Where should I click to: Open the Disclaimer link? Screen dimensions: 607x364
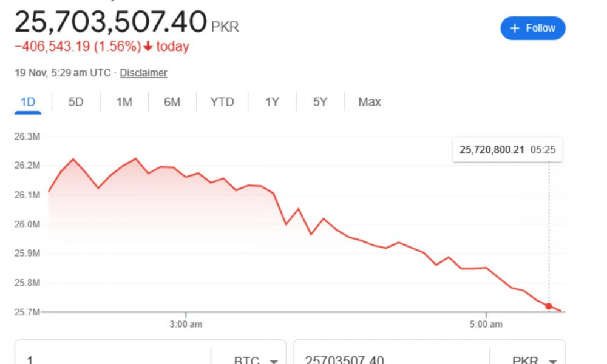[143, 73]
